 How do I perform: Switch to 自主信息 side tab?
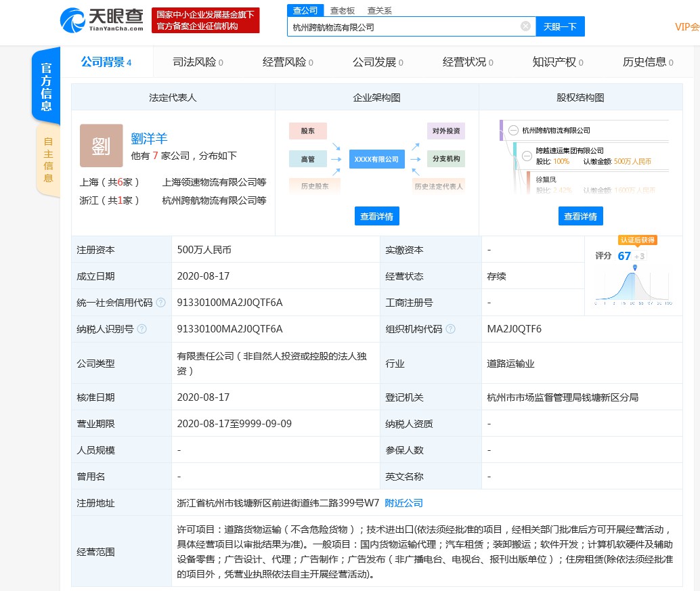point(48,160)
